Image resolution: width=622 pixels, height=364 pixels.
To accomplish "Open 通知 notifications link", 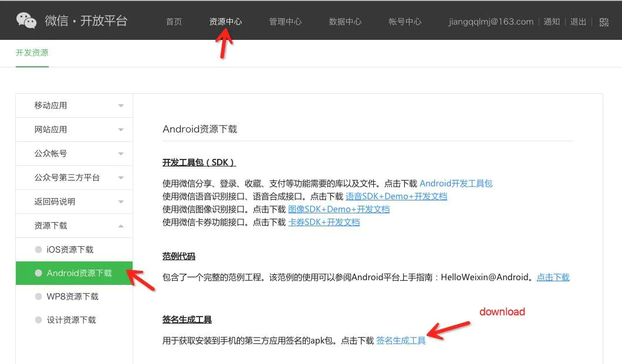I will point(552,22).
